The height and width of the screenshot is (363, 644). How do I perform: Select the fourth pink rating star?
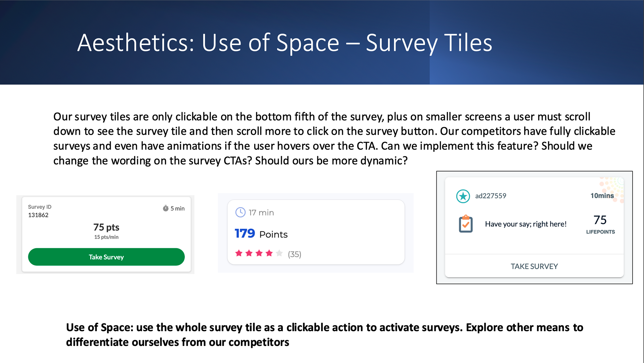269,253
